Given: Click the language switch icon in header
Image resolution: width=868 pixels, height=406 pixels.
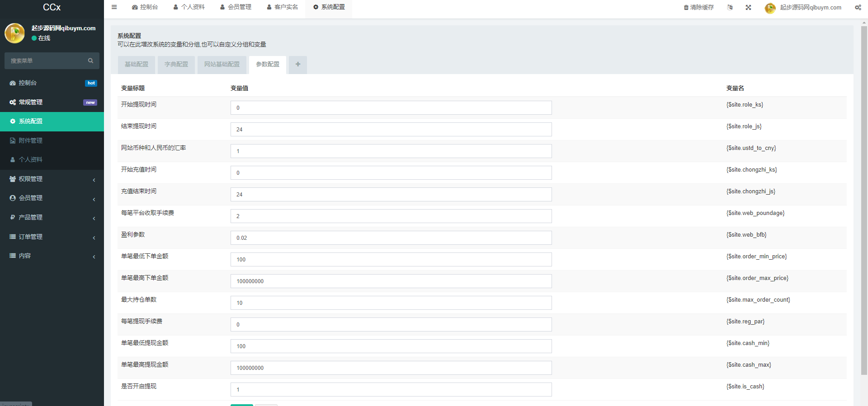Looking at the screenshot, I should point(730,7).
